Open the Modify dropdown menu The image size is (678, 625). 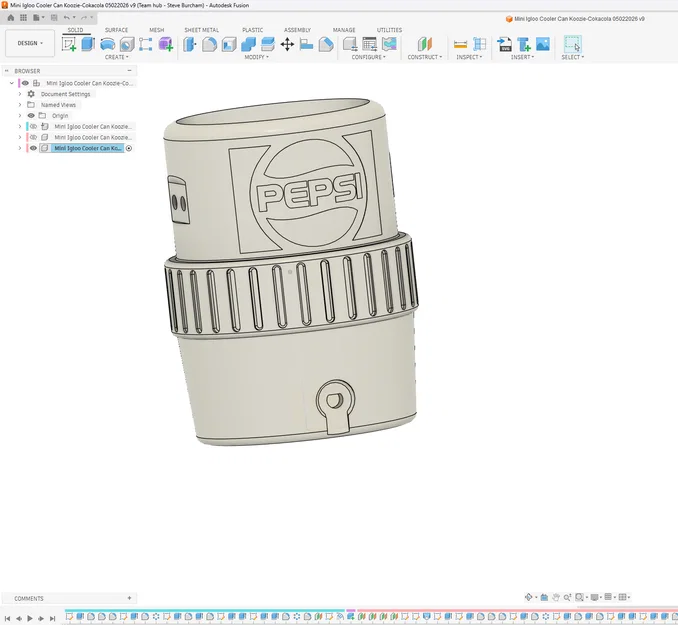256,57
